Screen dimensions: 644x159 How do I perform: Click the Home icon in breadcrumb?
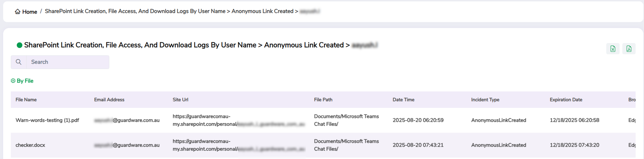coord(17,12)
